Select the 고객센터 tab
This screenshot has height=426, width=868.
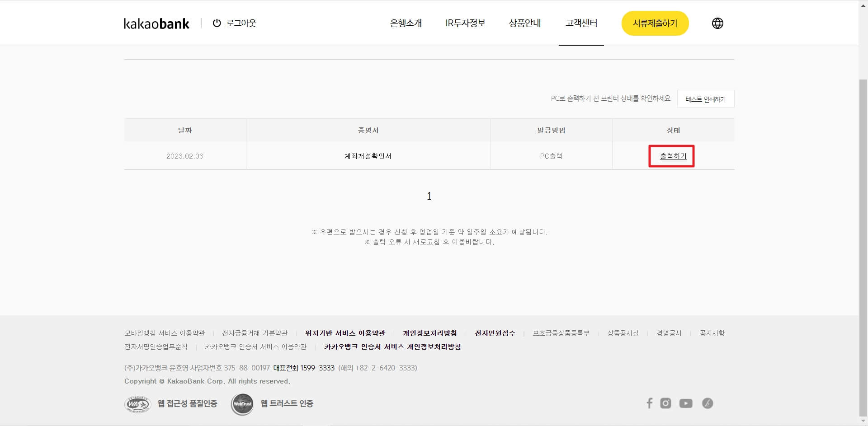[582, 23]
